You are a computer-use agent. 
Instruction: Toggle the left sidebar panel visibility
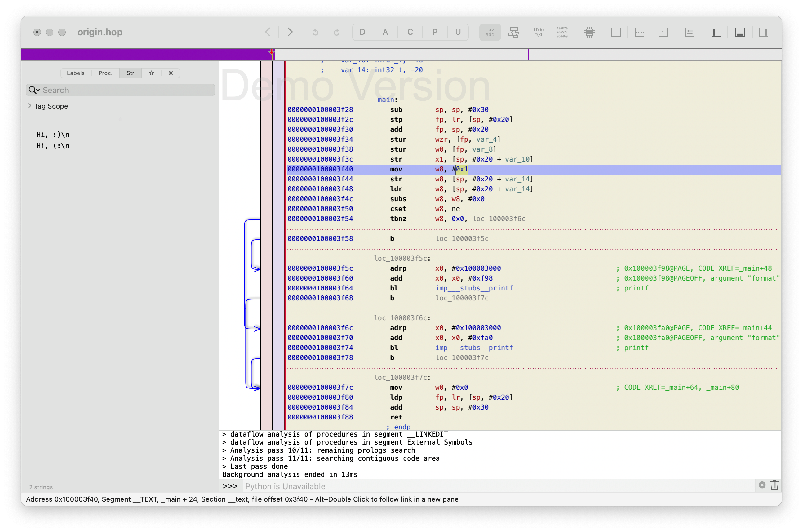coord(716,32)
